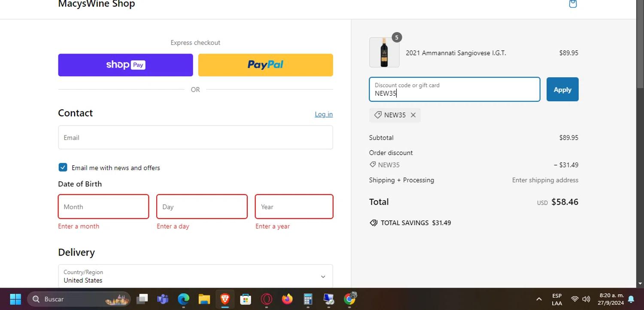644x310 pixels.
Task: Click the Total Savings tag icon
Action: [x=374, y=223]
